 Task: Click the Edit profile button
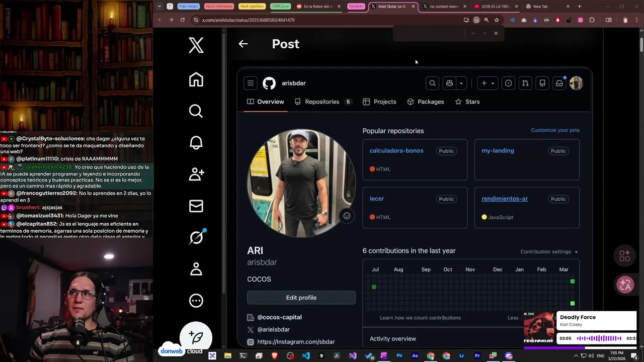(301, 298)
